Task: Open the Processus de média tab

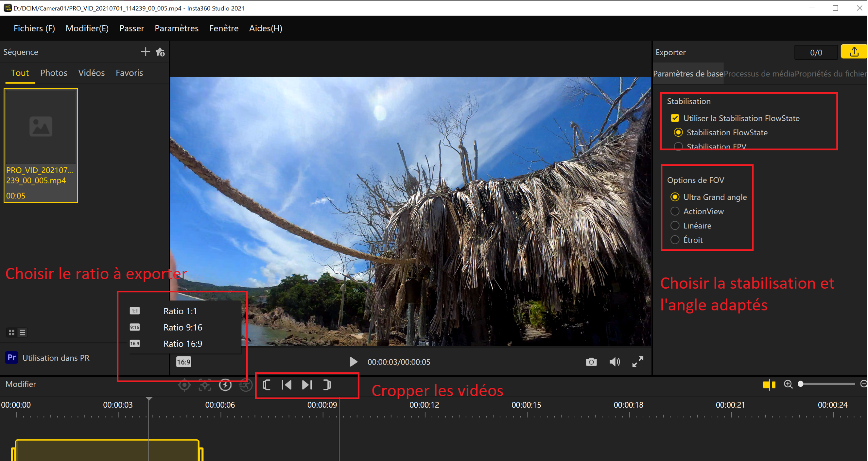Action: pos(759,74)
